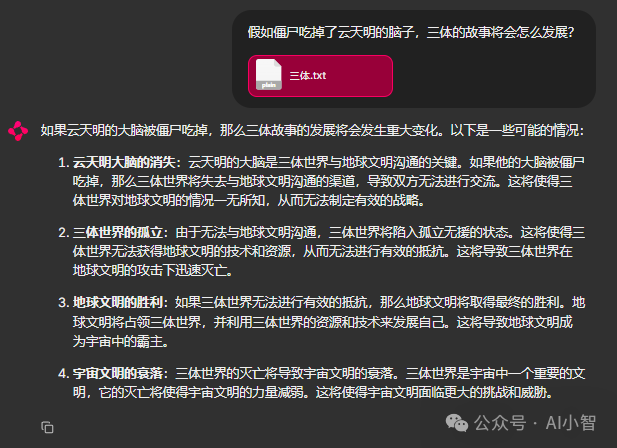
Task: Click the 三体.txt filename label
Action: pyautogui.click(x=308, y=76)
